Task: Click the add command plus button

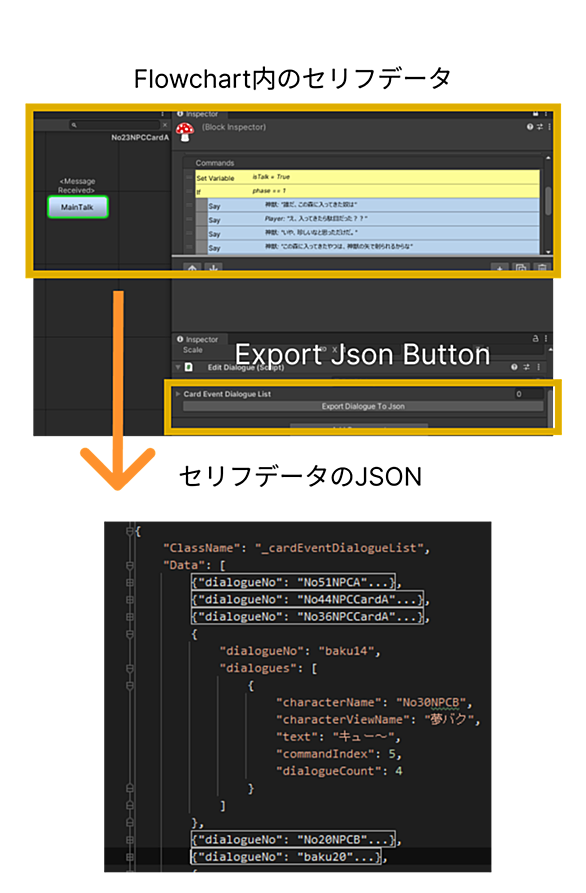Action: coord(499,269)
